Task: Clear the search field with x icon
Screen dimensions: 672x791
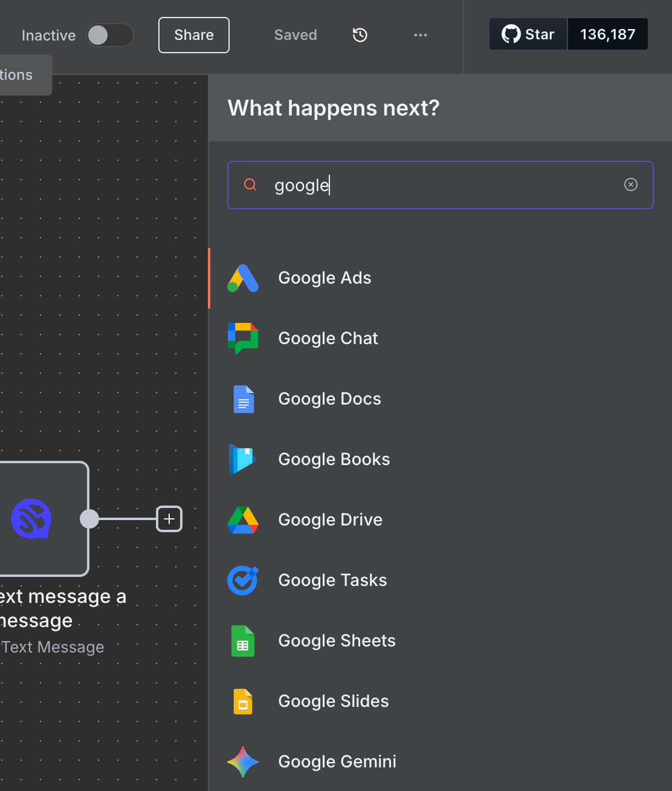Action: coord(631,184)
